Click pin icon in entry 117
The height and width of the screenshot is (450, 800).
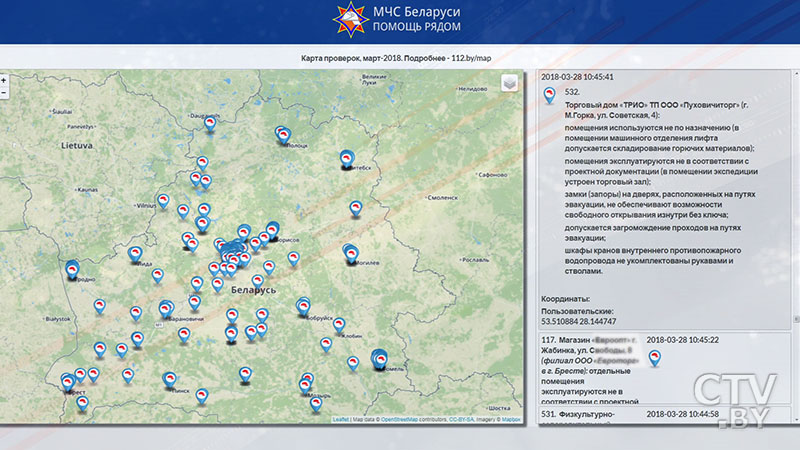(655, 358)
